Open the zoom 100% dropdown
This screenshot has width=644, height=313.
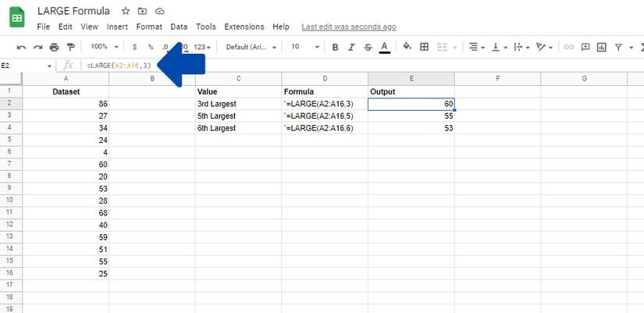pos(105,47)
